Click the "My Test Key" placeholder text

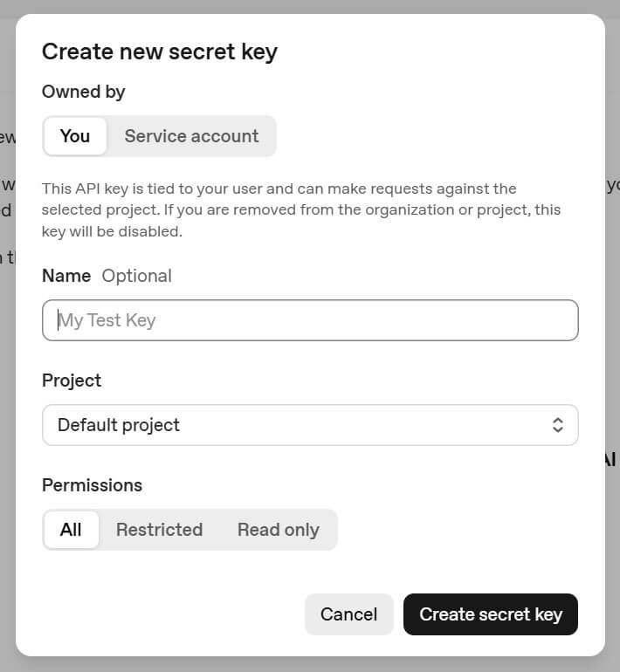(107, 320)
